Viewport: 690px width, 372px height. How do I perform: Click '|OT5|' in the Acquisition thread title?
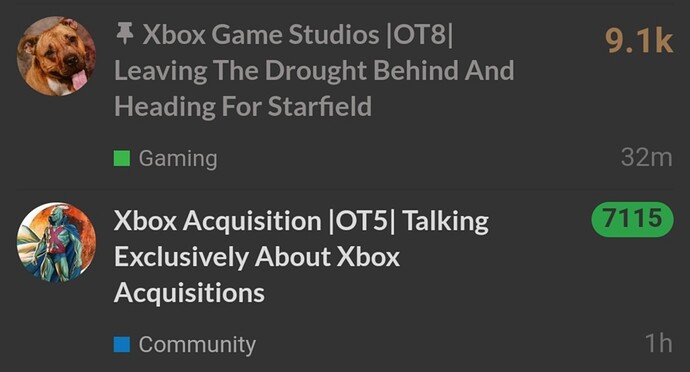[363, 221]
